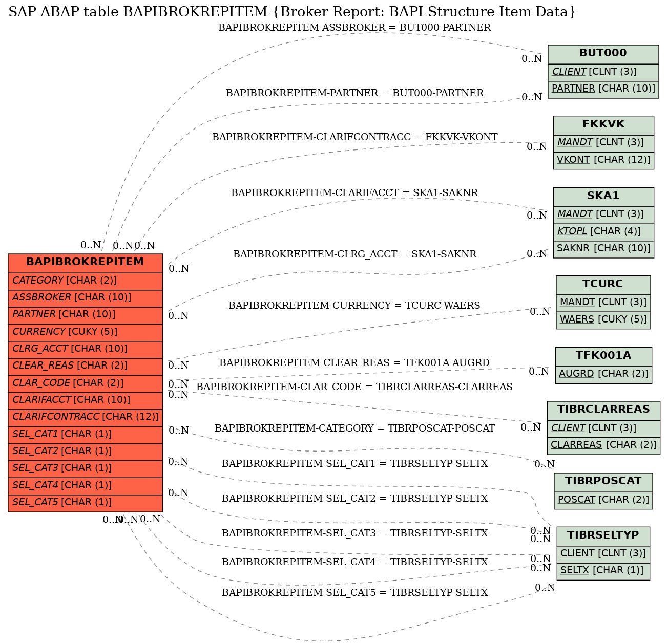668x644 pixels.
Task: Click the SEL_CAT4 = TIBRSELTYP-SELTX relation label
Action: coord(354,562)
